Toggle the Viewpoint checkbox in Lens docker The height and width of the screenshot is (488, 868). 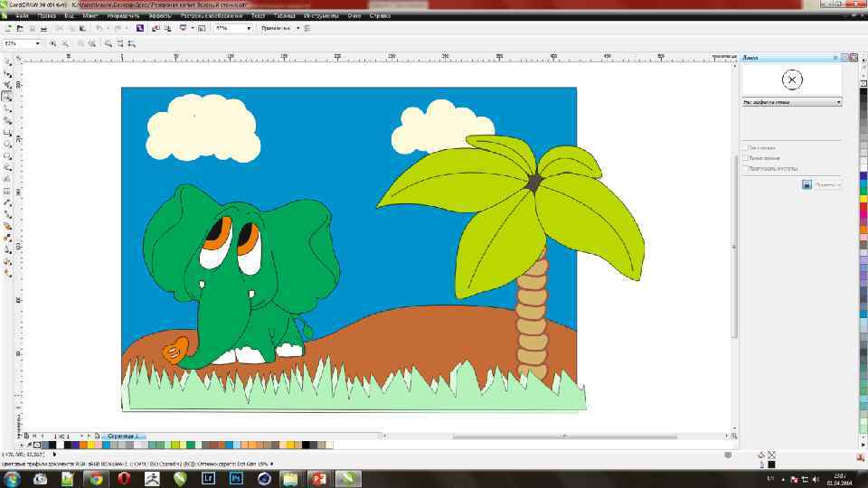[745, 158]
